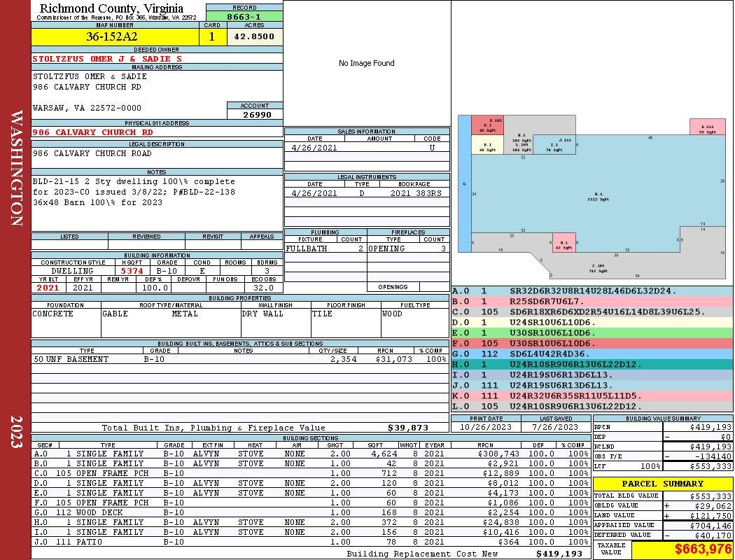Click the C.105 712 SqFt porch in sketch
This screenshot has width=735, height=560.
[598, 269]
